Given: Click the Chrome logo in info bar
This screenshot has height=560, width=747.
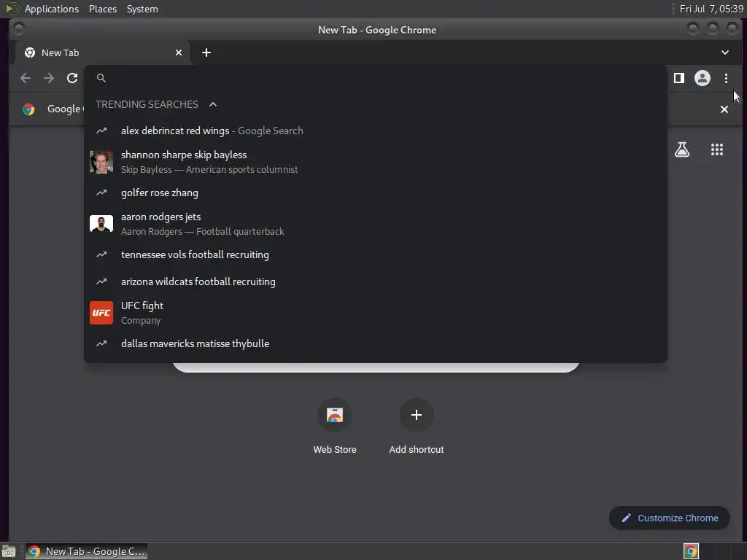Looking at the screenshot, I should coord(28,109).
